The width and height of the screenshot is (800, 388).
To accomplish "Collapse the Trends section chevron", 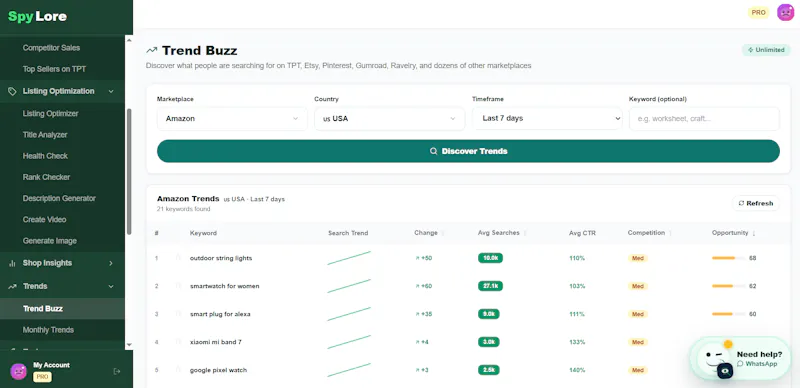I will (x=111, y=286).
